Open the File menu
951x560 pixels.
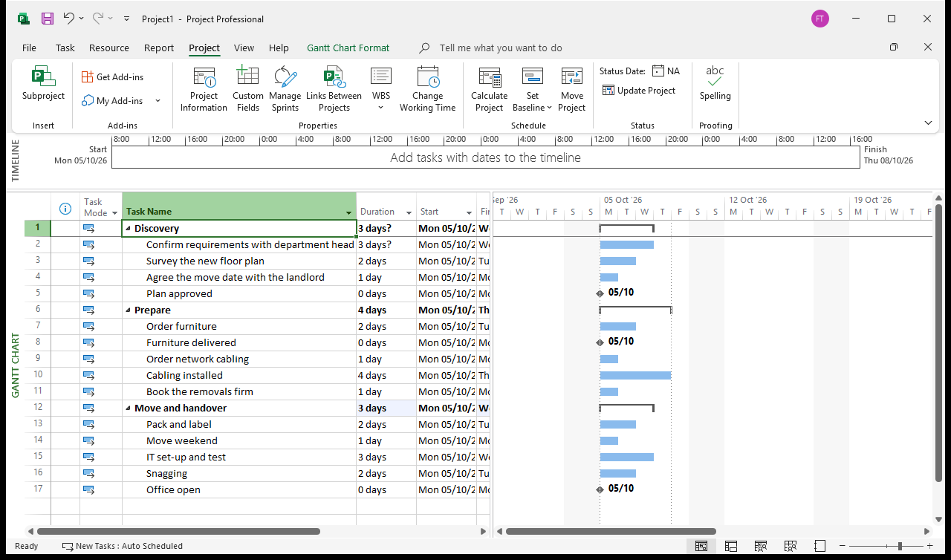pyautogui.click(x=29, y=48)
